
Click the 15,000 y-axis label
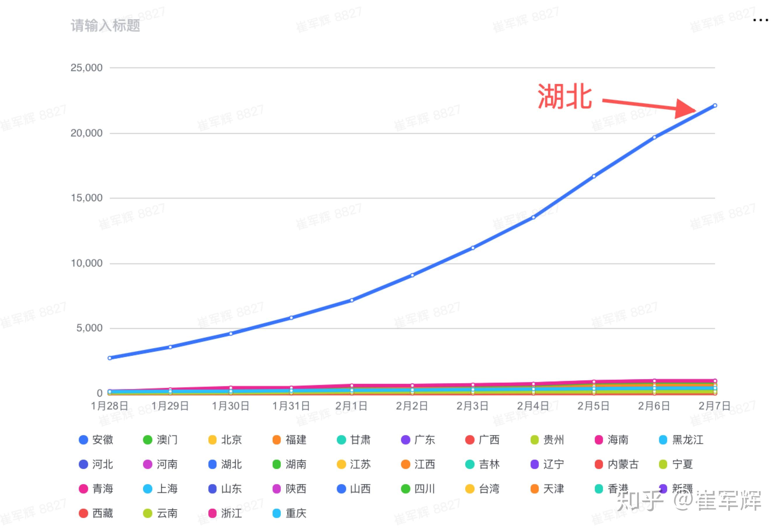86,198
